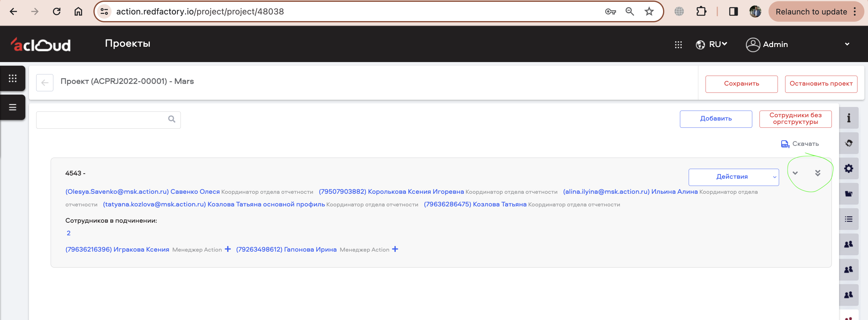
Task: Open the list icon in right sidebar
Action: coord(848,219)
